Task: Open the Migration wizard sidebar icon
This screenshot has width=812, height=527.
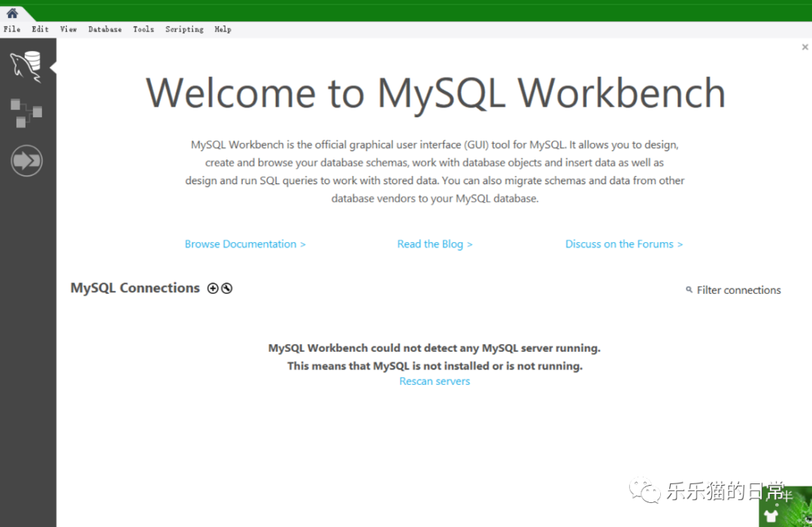Action: pos(26,160)
